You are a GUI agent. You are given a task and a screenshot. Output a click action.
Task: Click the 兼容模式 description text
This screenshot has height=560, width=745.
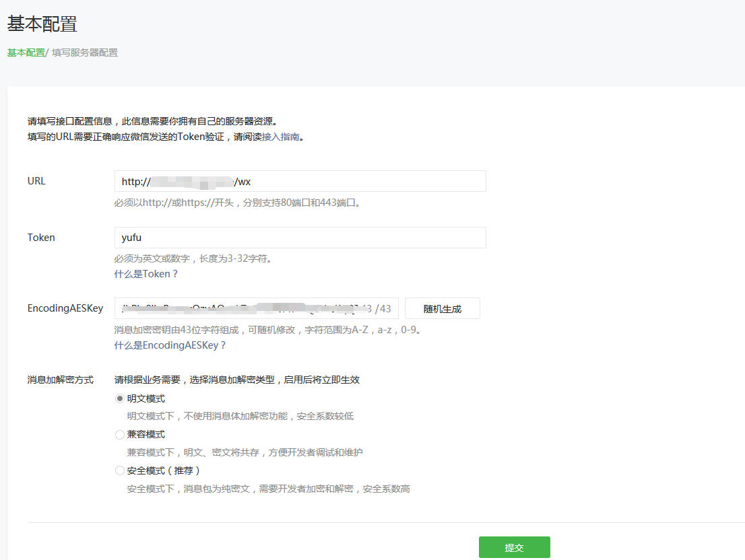[245, 452]
